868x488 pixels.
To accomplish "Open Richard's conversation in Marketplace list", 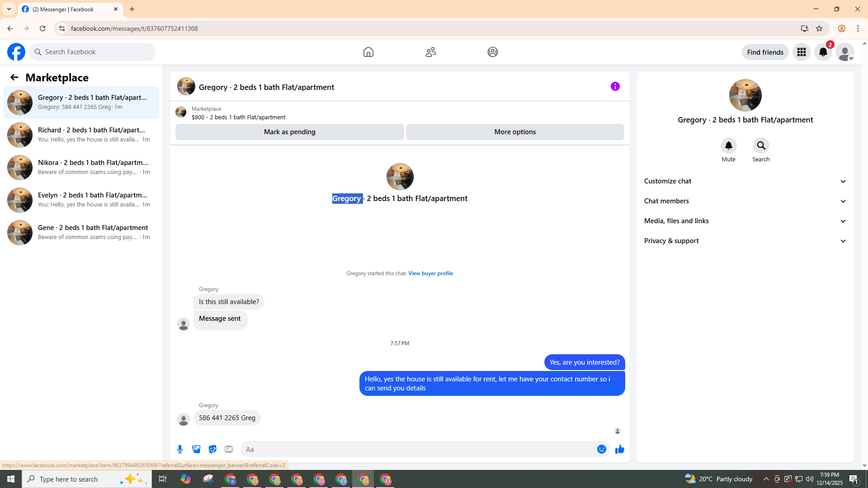I will point(81,135).
